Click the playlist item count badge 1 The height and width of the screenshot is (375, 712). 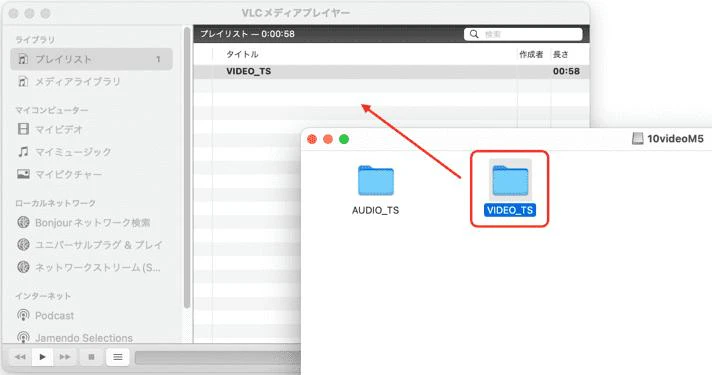[x=158, y=59]
